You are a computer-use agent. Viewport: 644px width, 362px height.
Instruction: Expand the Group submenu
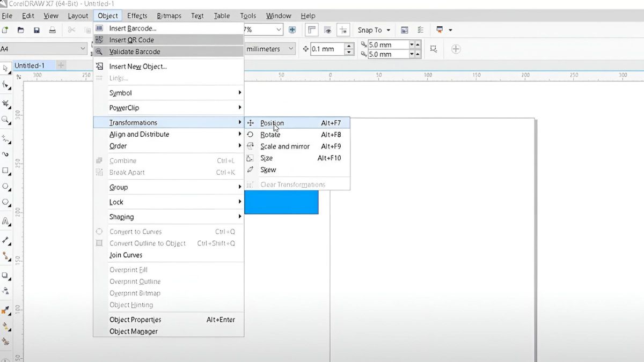(169, 187)
